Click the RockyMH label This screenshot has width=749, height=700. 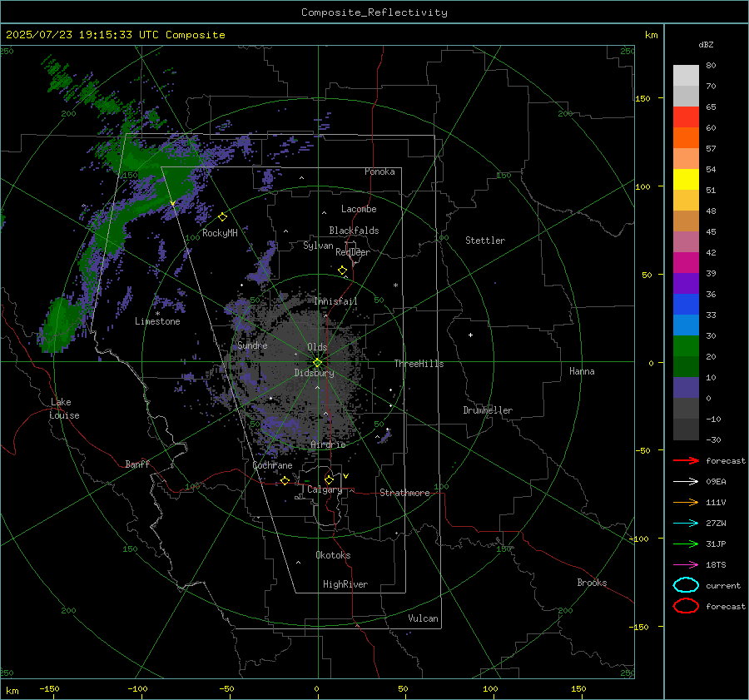220,233
